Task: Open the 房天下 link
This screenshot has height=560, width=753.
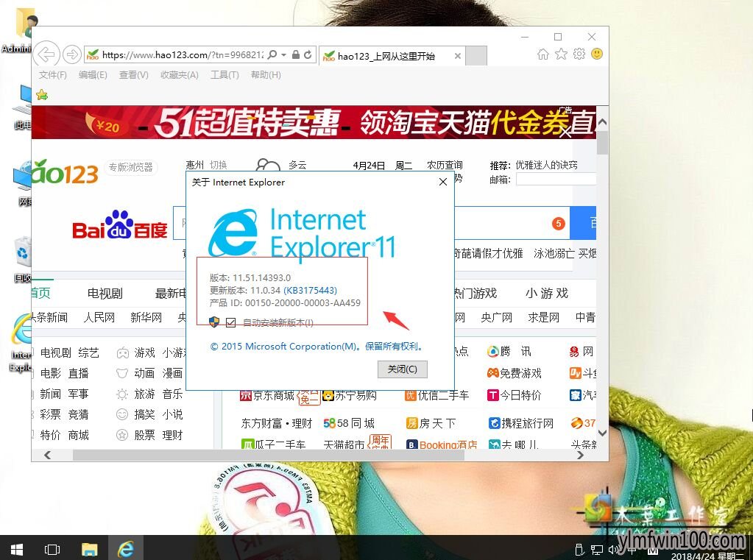Action: [x=431, y=423]
